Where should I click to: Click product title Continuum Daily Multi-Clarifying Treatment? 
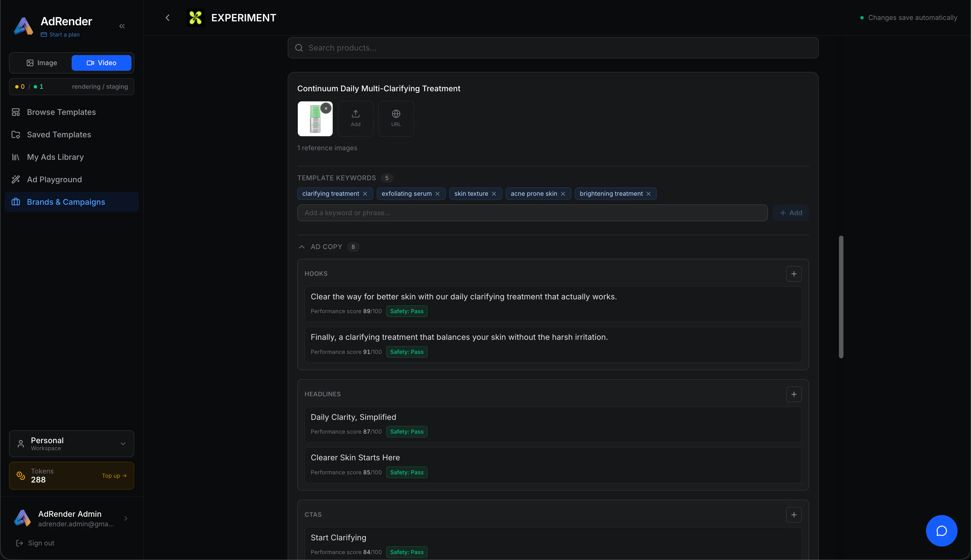(378, 88)
